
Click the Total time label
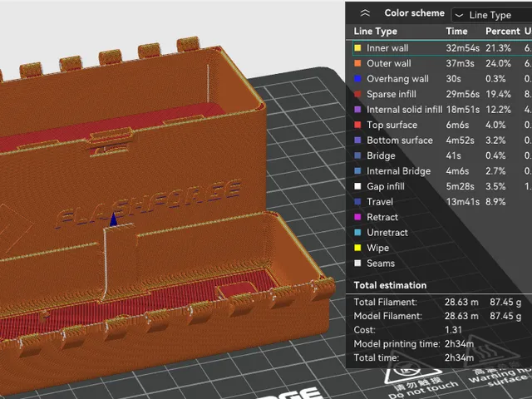tap(376, 357)
